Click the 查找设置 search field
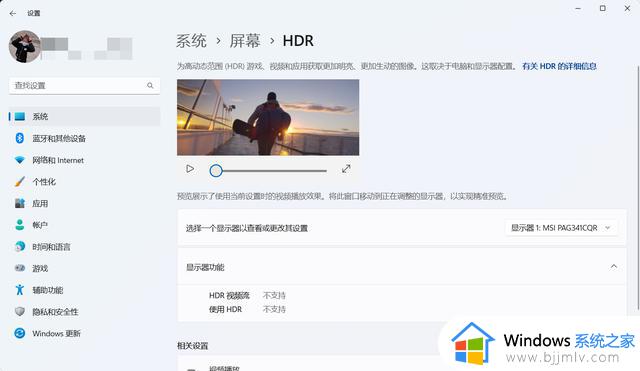Screen dimensions: 640x371 [84, 85]
